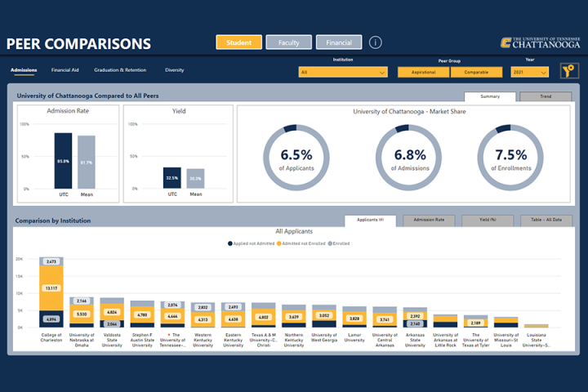Image resolution: width=588 pixels, height=392 pixels.
Task: Click the Mean admission rate bar
Action: 87,162
